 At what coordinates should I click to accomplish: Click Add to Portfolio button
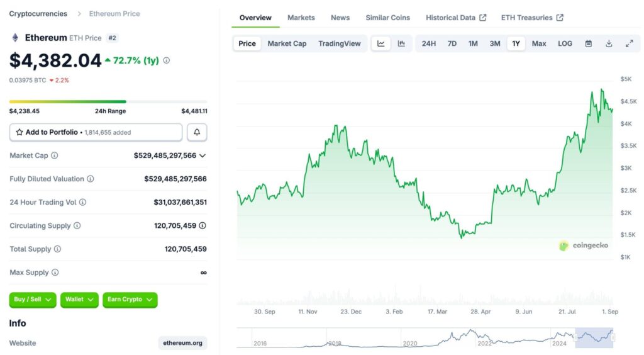[x=96, y=132]
